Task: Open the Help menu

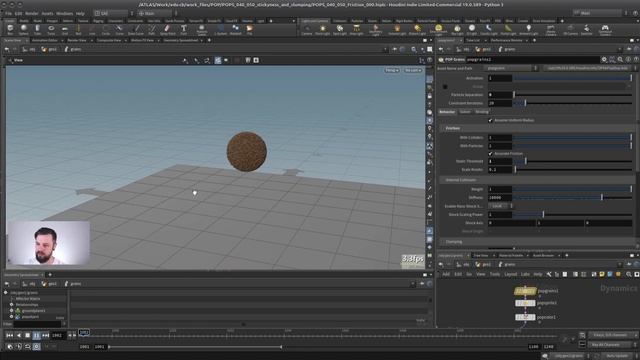Action: (80, 13)
